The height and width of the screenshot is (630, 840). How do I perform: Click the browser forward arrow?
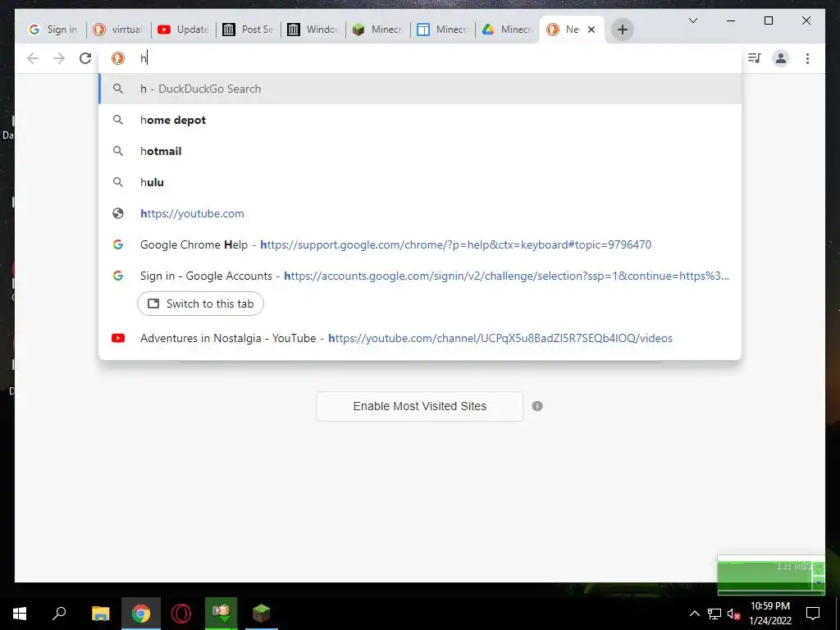[x=59, y=58]
